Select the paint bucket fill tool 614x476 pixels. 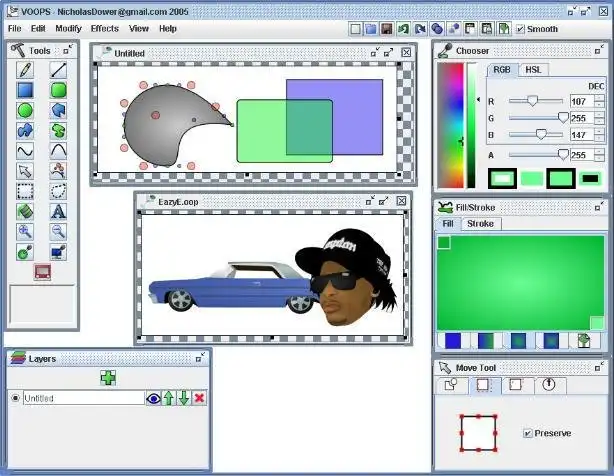click(x=25, y=211)
